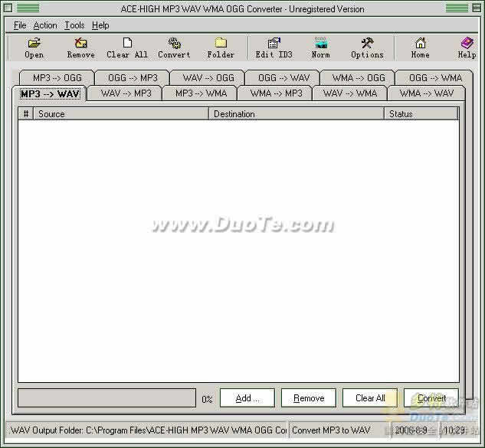The image size is (485, 448).
Task: Click the Help book toolbar icon
Action: coord(467,48)
